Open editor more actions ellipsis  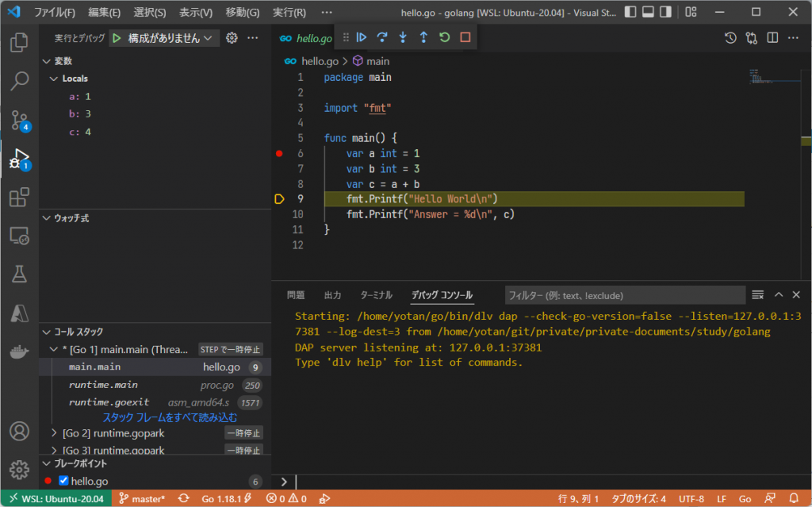793,38
